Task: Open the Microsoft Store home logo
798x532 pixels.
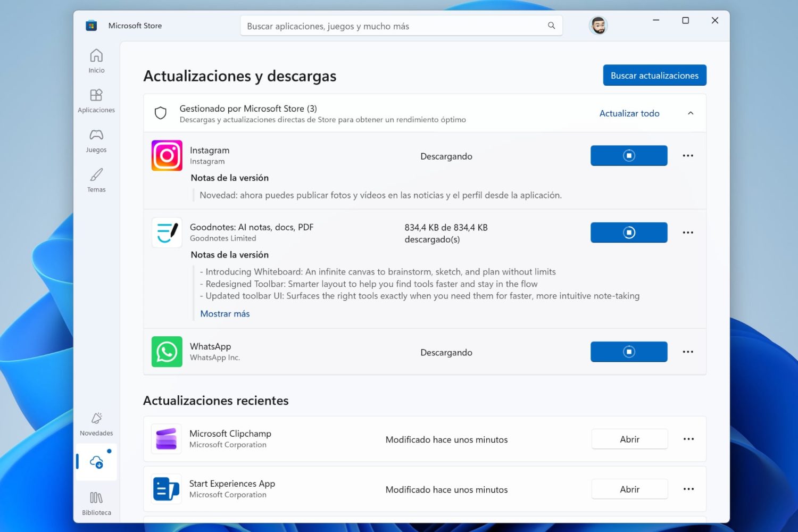Action: [91, 25]
